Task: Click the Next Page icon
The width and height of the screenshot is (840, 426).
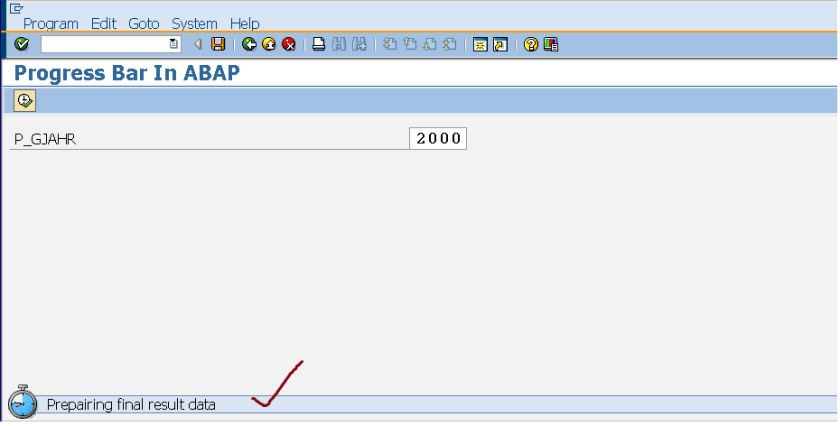Action: [x=430, y=44]
